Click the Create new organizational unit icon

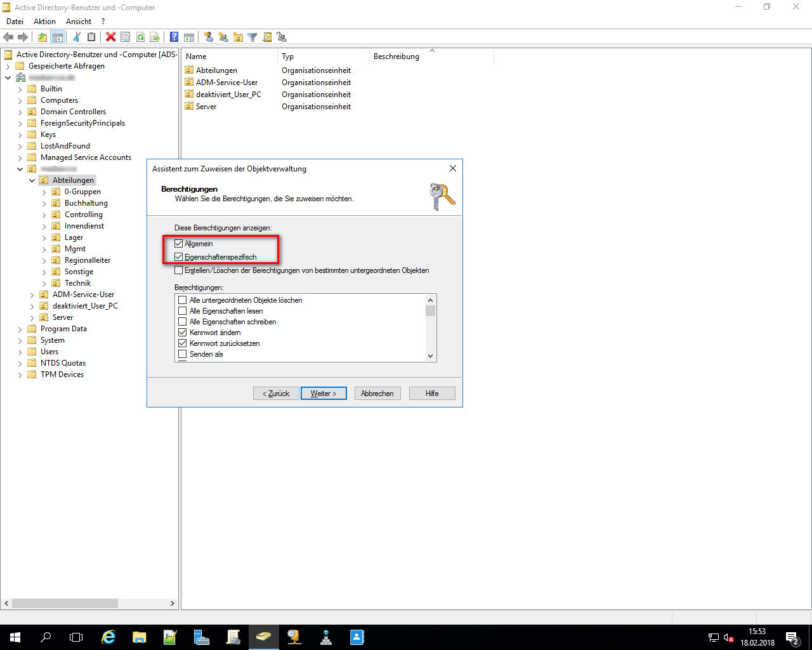coord(238,37)
